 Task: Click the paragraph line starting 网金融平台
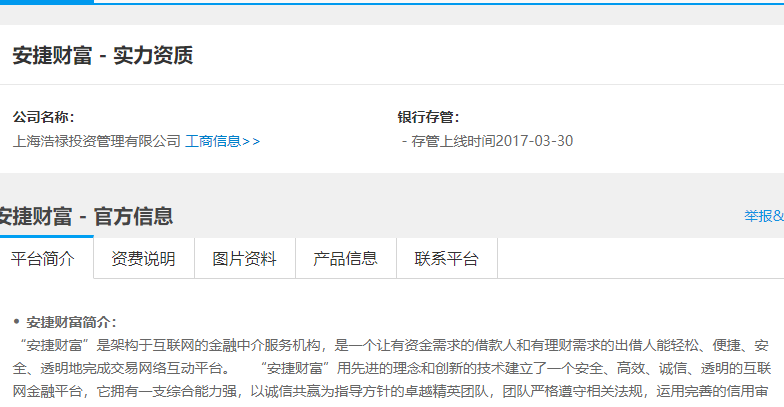click(390, 391)
